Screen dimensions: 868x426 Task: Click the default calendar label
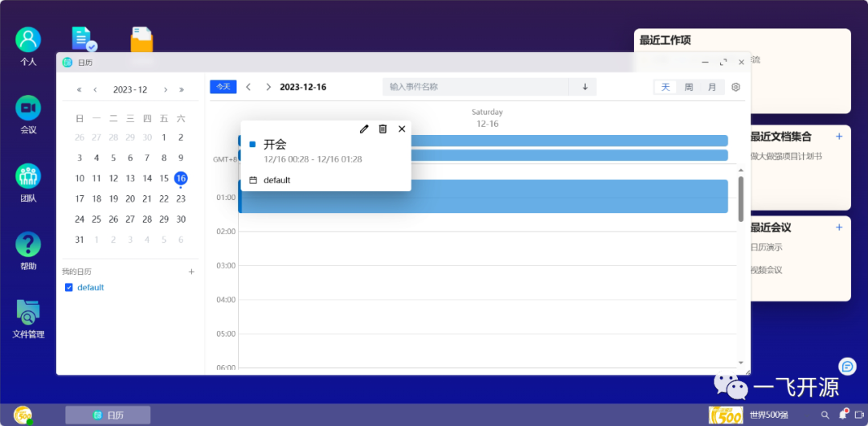coord(90,288)
